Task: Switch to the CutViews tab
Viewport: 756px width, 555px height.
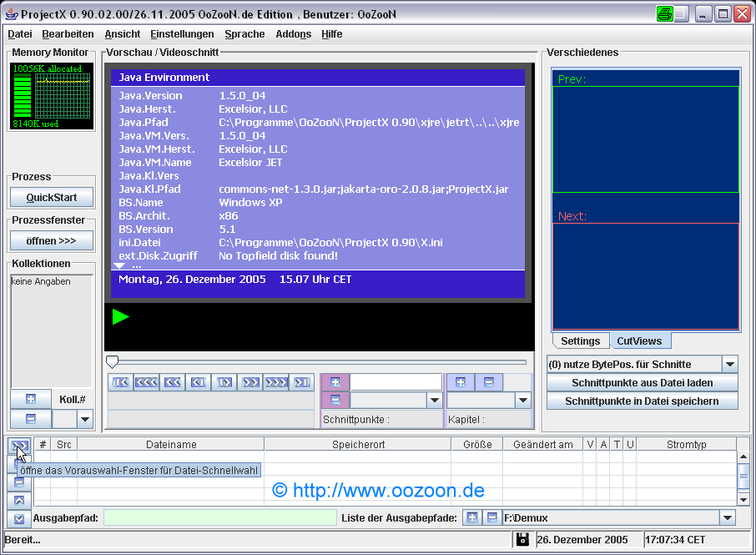Action: tap(639, 341)
